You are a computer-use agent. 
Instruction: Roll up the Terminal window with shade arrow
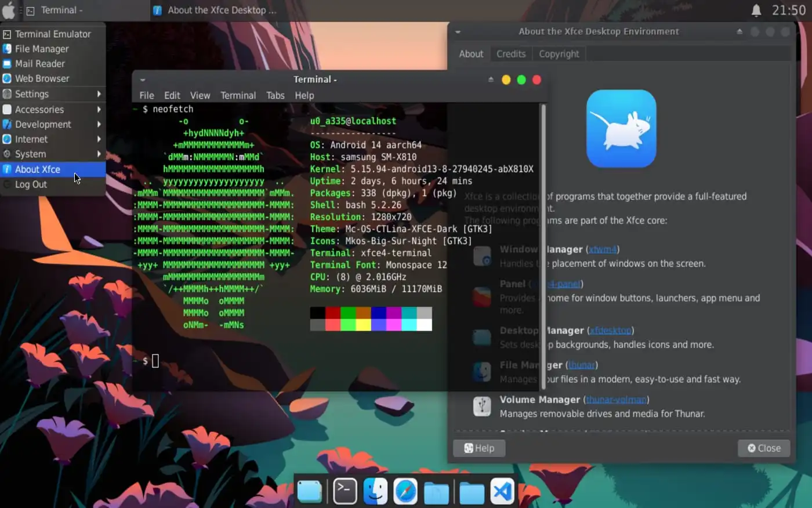point(491,79)
